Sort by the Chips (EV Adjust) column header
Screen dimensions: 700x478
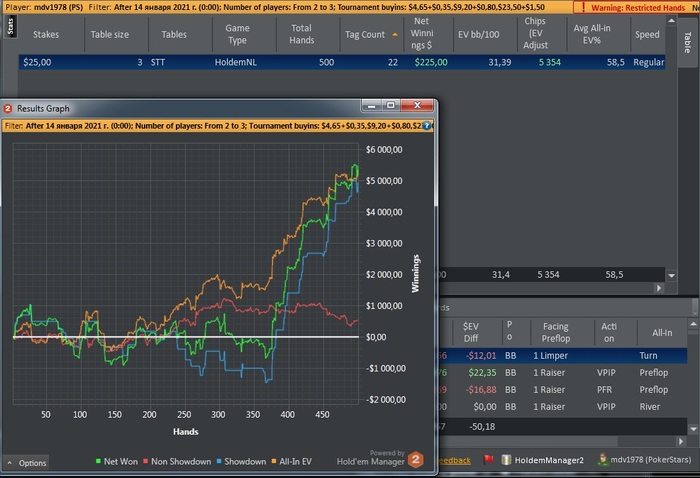(535, 33)
